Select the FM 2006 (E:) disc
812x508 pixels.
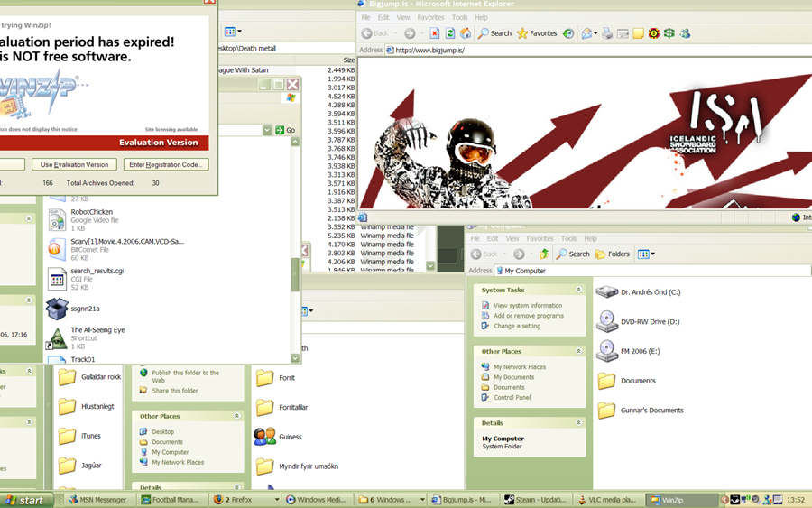click(x=628, y=351)
